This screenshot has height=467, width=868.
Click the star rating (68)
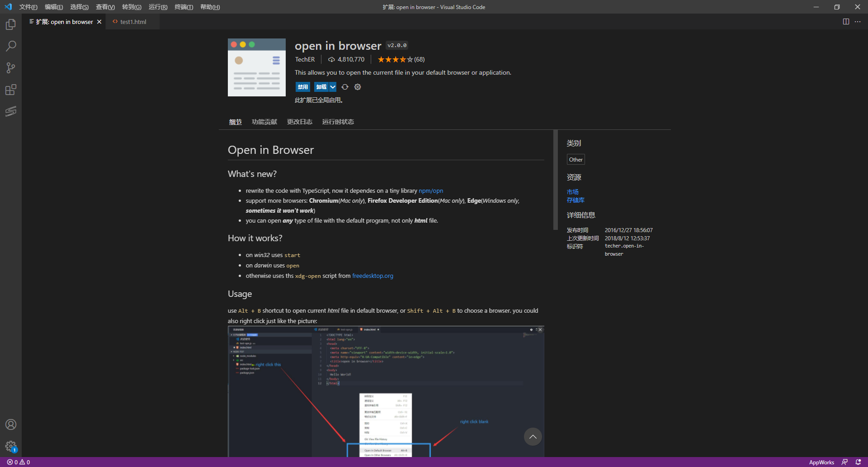point(401,59)
